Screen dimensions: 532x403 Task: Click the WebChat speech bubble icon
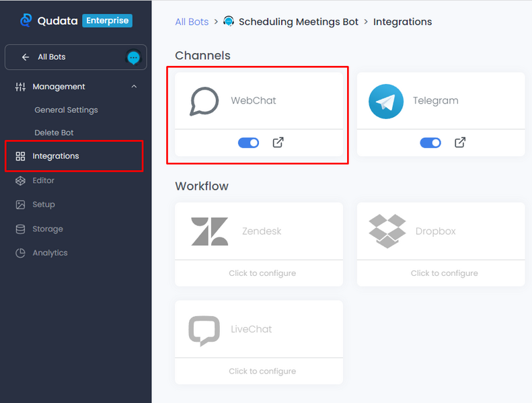pos(204,101)
